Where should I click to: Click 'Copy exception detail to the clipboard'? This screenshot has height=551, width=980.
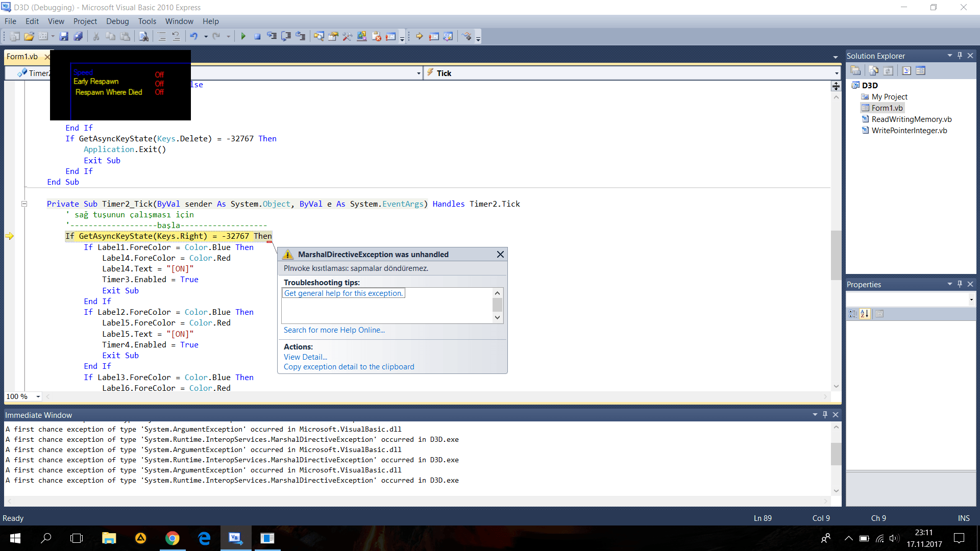[349, 367]
